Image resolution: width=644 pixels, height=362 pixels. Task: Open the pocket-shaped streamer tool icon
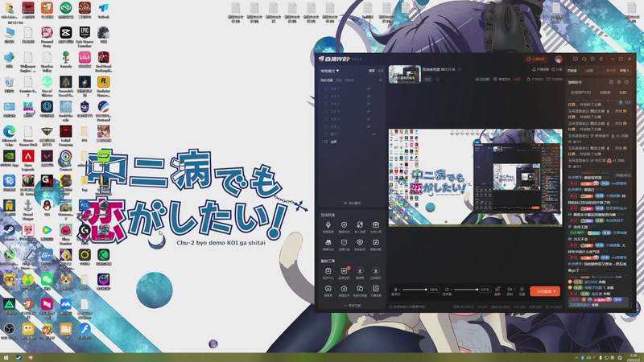[344, 245]
